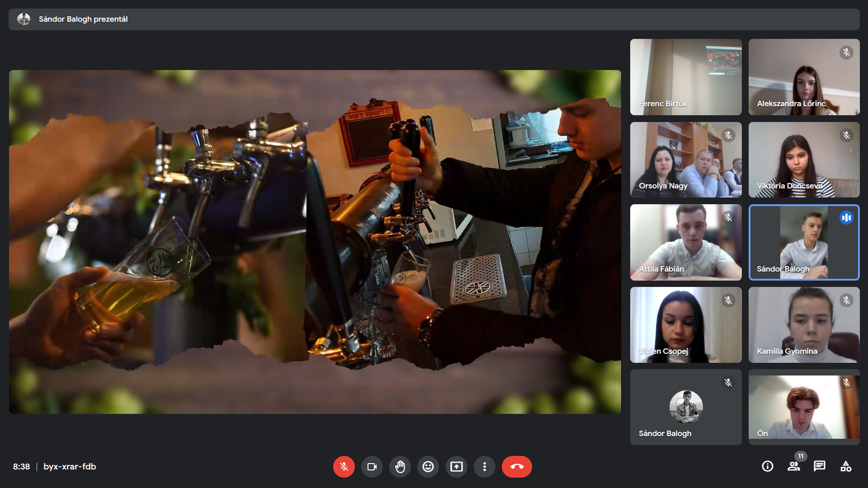Click the meeting code byx-xrar-fdb

70,467
